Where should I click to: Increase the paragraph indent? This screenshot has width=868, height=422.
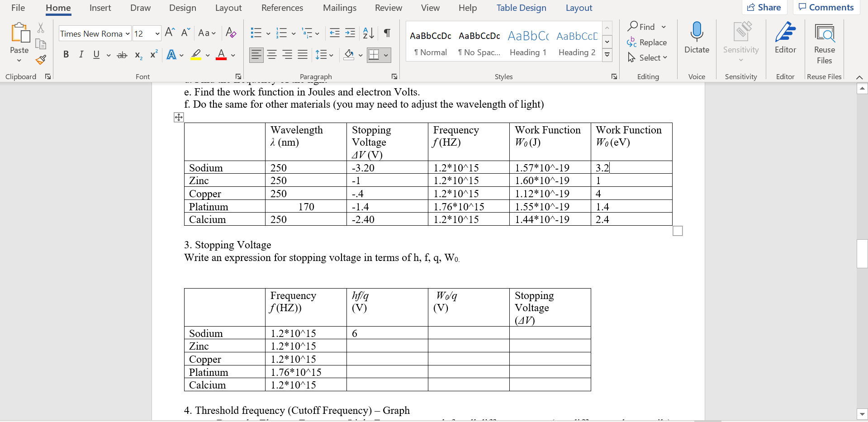pos(350,33)
